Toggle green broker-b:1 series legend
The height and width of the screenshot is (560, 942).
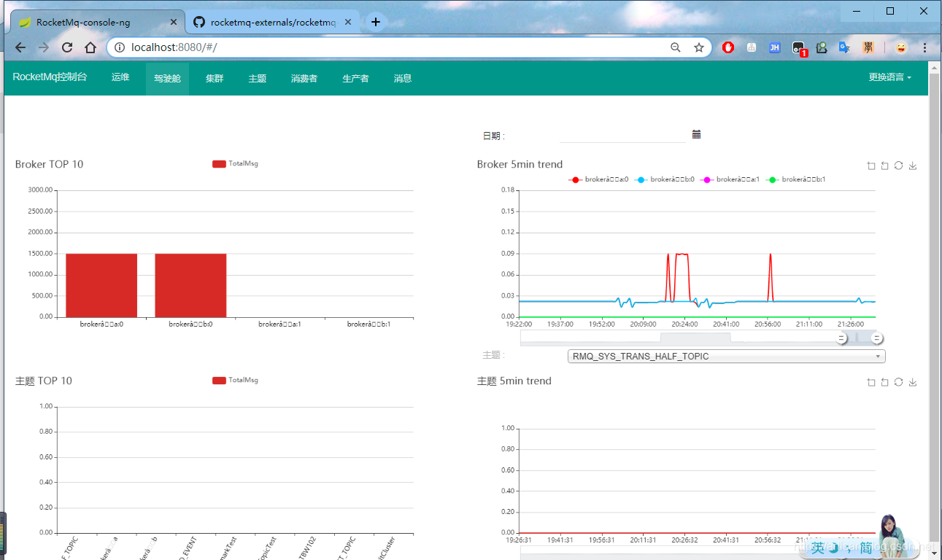point(795,179)
